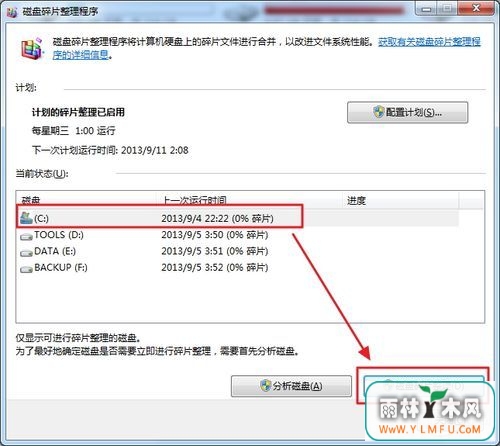500x446 pixels.
Task: Click the 配置计划(S)... button
Action: coord(407,113)
